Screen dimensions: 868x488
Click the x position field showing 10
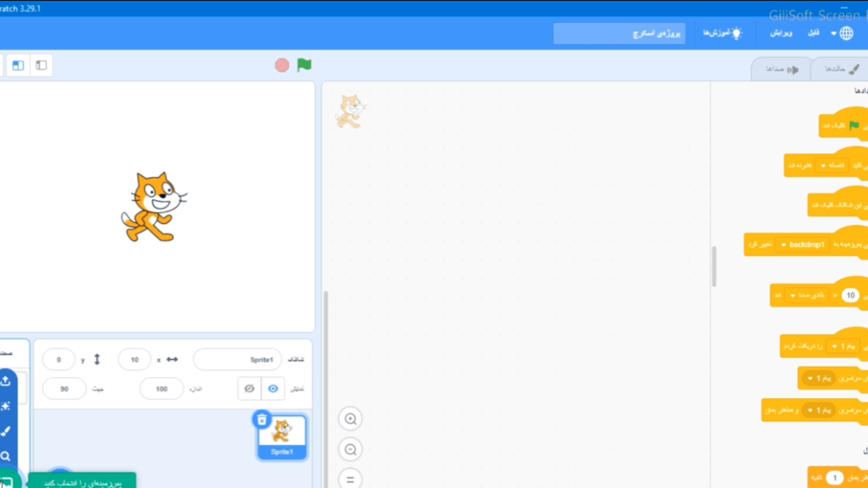pos(134,360)
